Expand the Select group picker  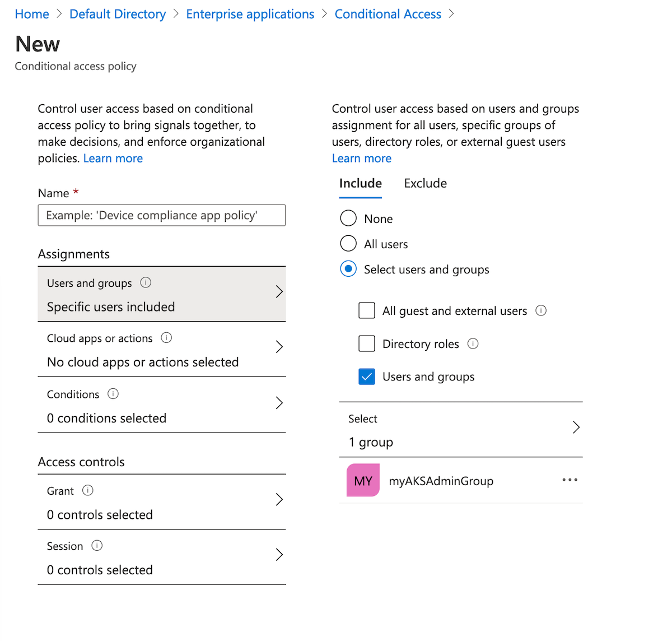(x=576, y=427)
